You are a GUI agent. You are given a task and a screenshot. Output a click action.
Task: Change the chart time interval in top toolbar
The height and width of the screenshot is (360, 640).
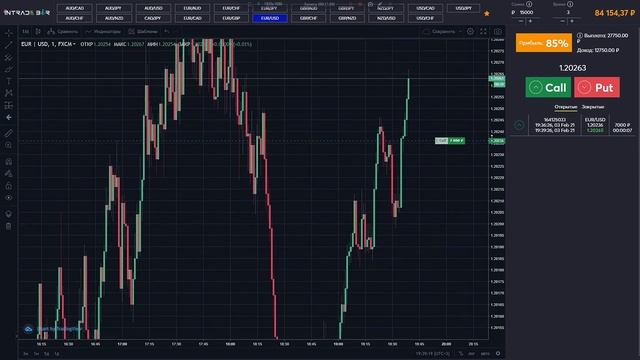26,31
